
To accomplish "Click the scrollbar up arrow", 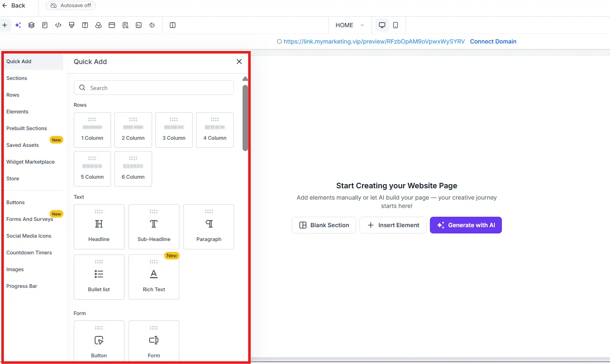I will [246, 79].
